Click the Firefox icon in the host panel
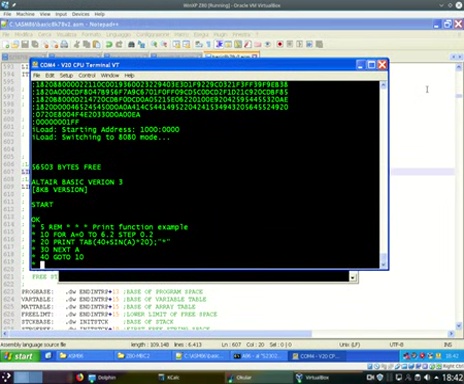The height and width of the screenshot is (384, 464). (x=79, y=377)
